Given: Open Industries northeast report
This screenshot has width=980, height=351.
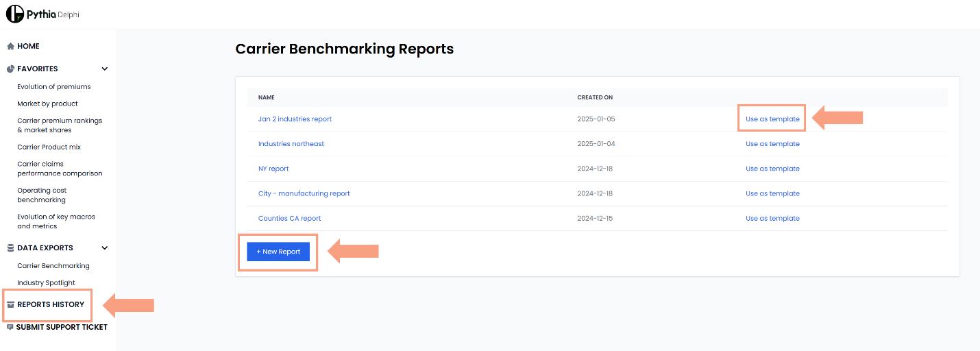Looking at the screenshot, I should (291, 144).
